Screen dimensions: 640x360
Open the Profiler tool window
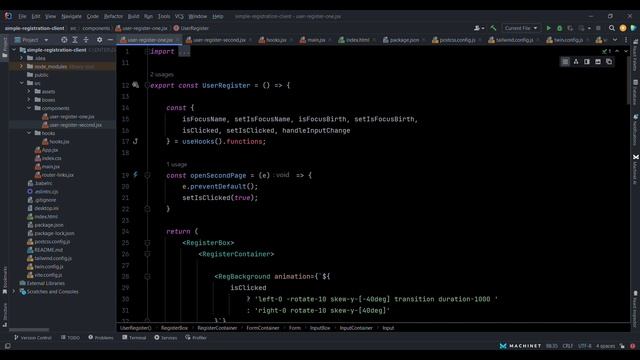tap(196, 338)
